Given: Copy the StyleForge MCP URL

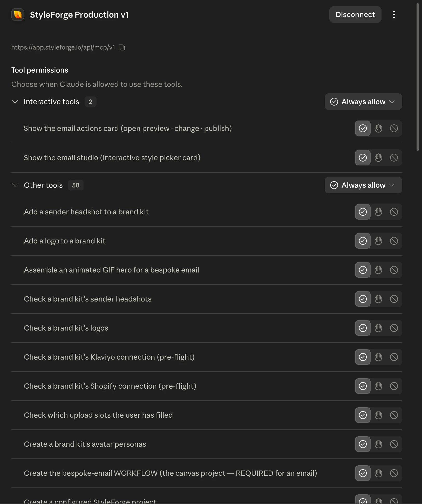Looking at the screenshot, I should coord(122,47).
